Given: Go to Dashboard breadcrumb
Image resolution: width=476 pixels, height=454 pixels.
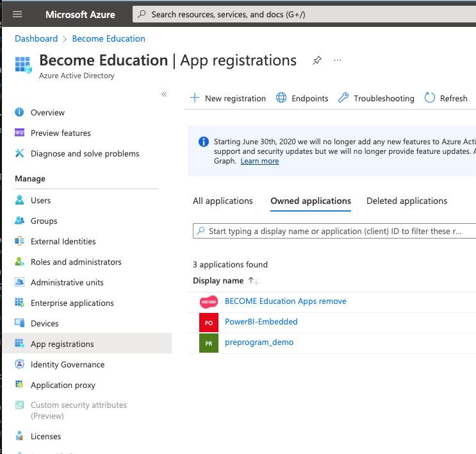Looking at the screenshot, I should click(x=36, y=38).
